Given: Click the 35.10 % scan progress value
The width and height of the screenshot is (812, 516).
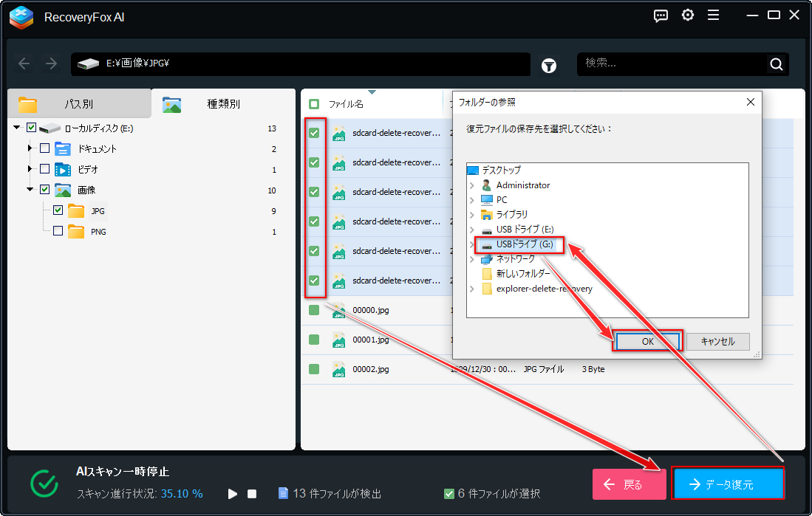Looking at the screenshot, I should pyautogui.click(x=182, y=494).
